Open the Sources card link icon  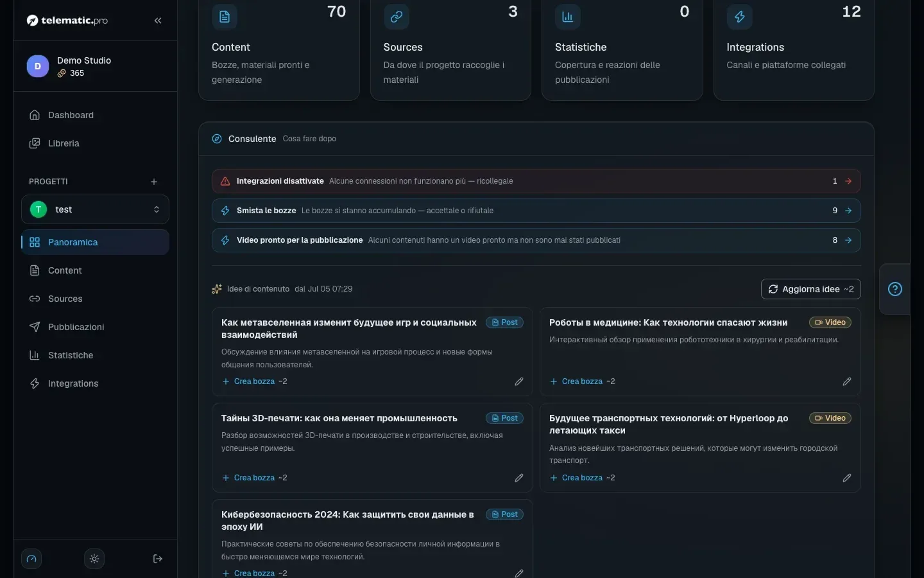pos(397,17)
